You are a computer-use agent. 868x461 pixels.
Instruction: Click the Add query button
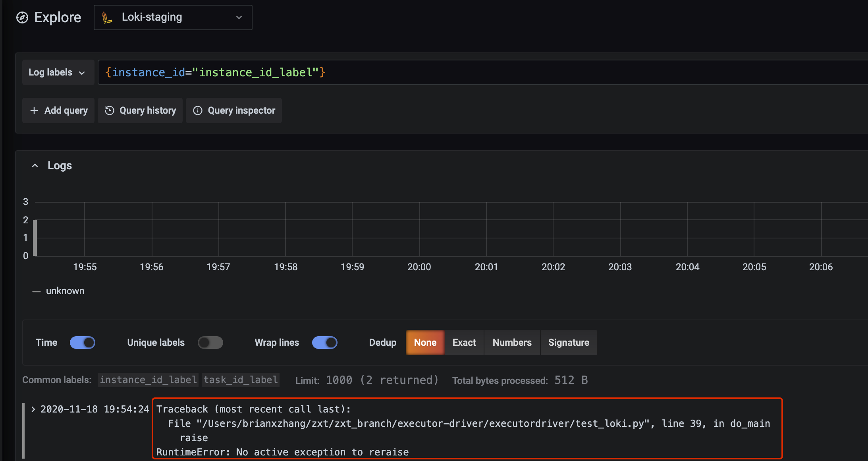pos(58,110)
